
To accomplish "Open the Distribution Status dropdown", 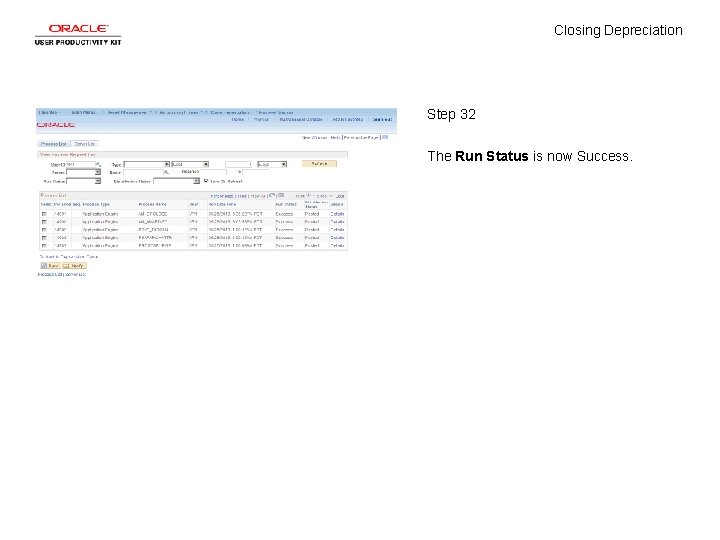I will (x=176, y=181).
